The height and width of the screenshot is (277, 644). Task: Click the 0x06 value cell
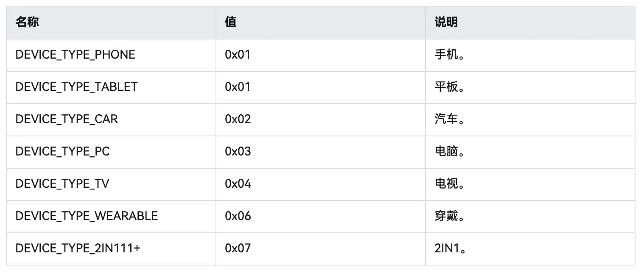[x=238, y=216]
